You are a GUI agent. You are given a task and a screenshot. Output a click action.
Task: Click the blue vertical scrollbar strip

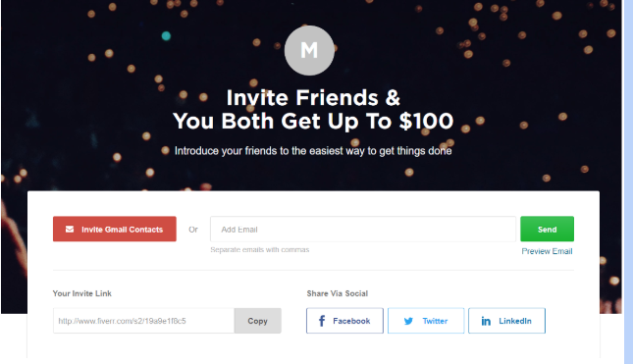tap(628, 182)
